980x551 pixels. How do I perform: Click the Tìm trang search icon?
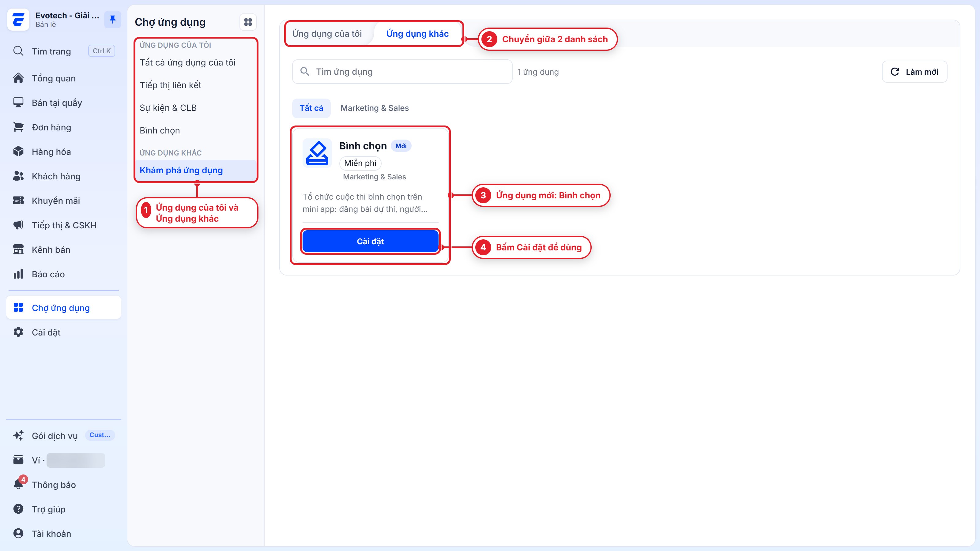(18, 51)
